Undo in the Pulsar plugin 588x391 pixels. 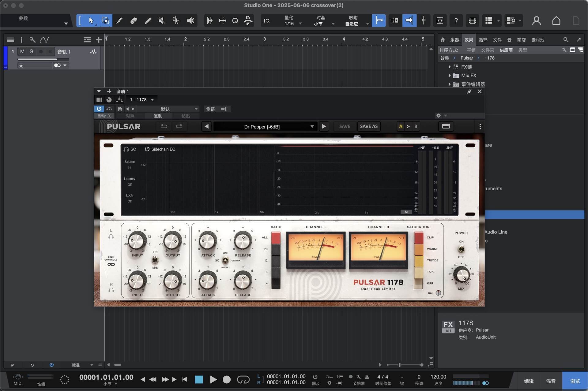tap(164, 126)
